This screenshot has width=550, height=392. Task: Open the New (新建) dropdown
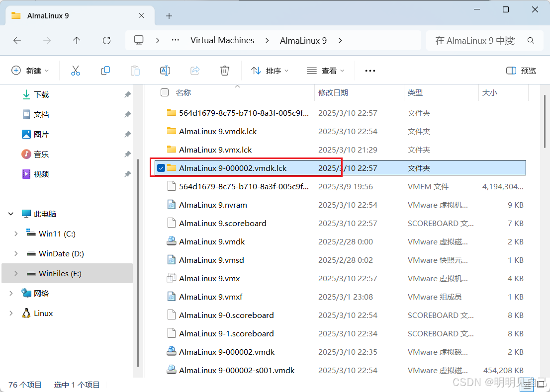point(30,71)
